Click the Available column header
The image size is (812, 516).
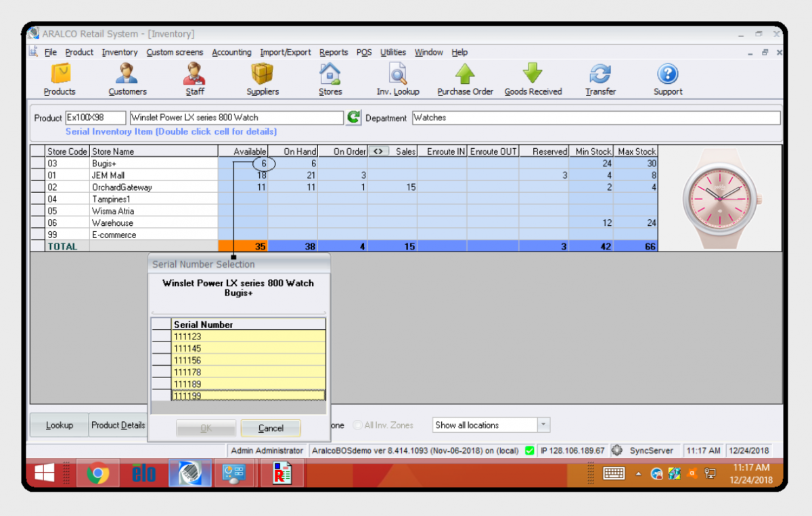243,151
